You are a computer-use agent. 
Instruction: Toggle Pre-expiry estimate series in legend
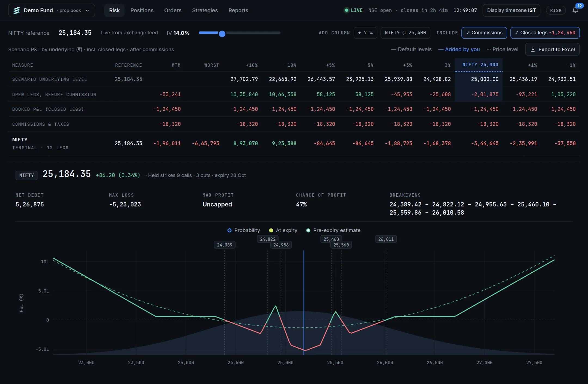click(x=333, y=230)
